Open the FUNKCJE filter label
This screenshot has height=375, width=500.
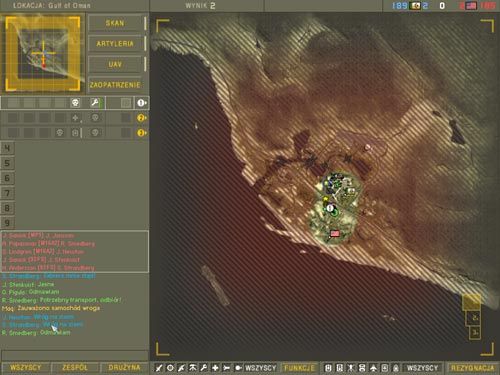[299, 368]
